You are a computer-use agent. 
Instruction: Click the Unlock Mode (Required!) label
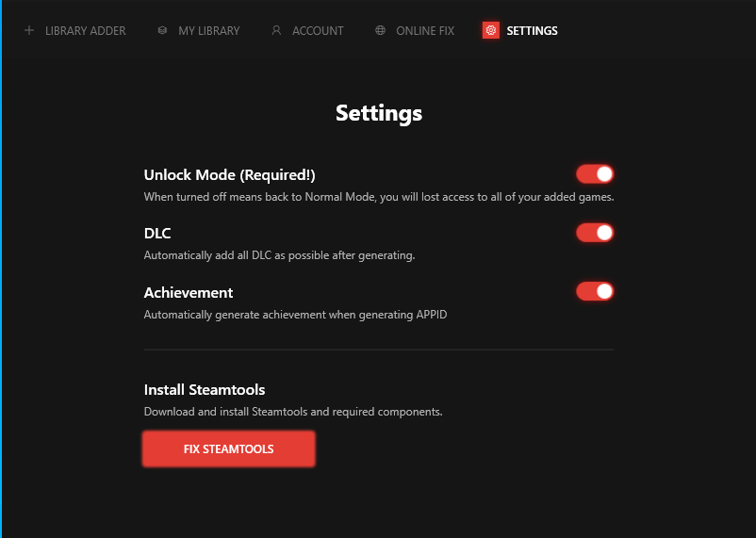229,175
